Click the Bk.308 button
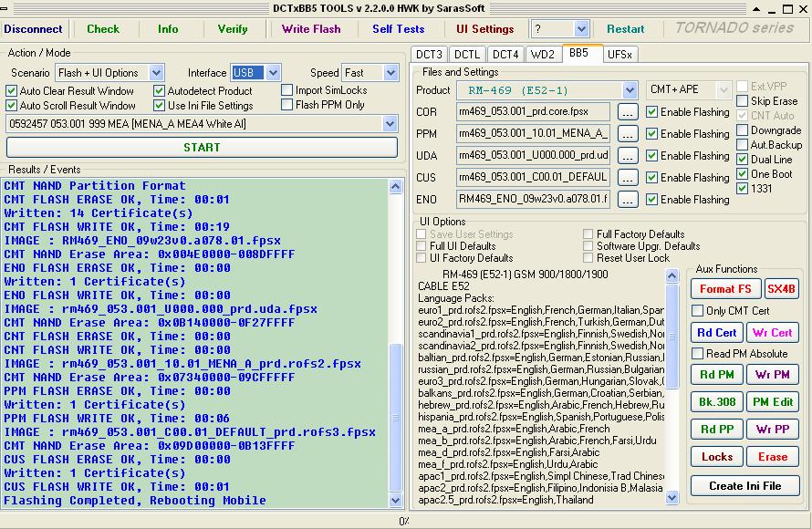This screenshot has height=529, width=812. click(x=717, y=401)
